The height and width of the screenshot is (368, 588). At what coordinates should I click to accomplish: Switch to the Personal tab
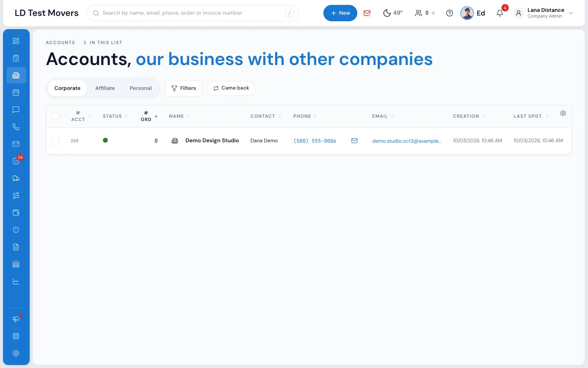click(140, 88)
